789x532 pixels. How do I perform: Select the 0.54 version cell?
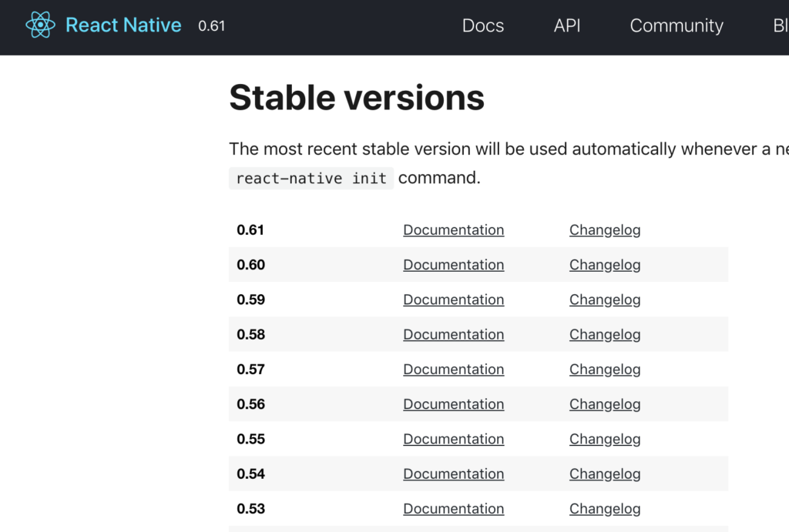click(x=250, y=473)
